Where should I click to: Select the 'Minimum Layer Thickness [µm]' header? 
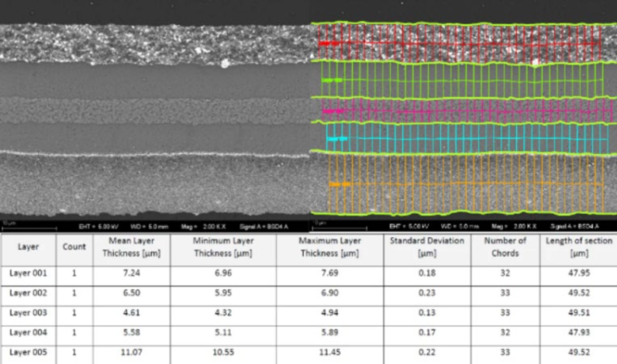pos(223,247)
